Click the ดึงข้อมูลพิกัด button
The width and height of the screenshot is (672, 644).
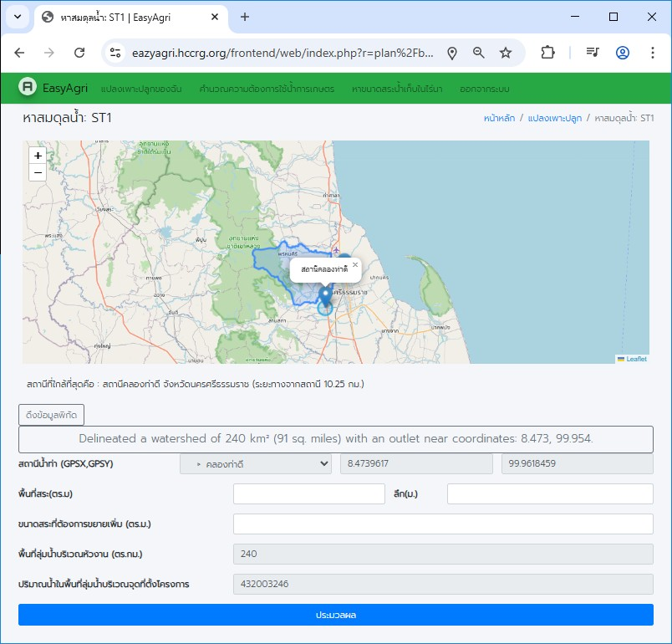pos(51,414)
